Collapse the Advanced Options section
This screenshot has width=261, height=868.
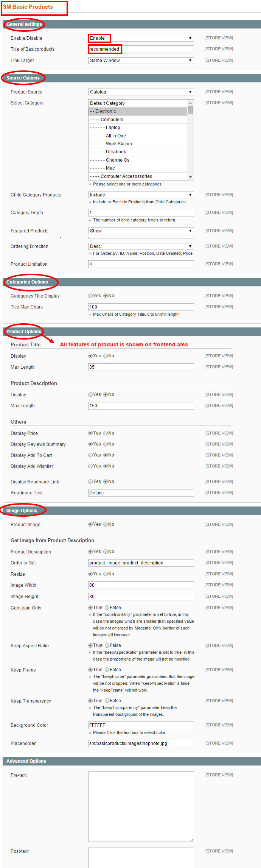[x=132, y=761]
